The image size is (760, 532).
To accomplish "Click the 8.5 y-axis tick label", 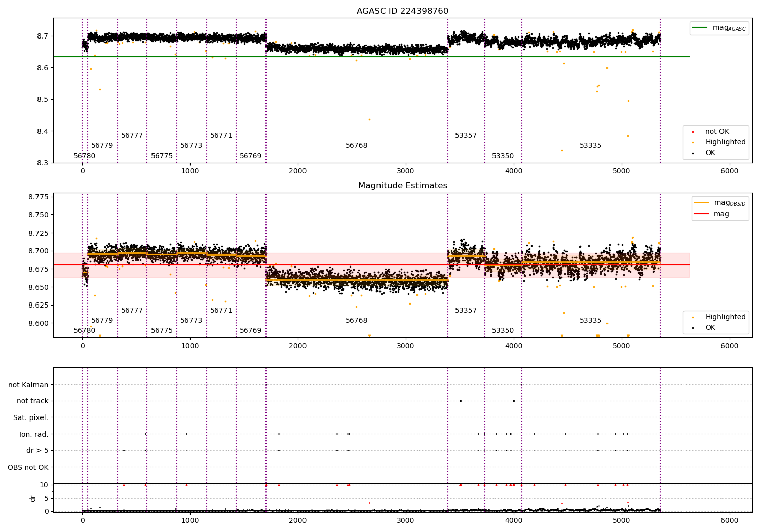I will (43, 100).
